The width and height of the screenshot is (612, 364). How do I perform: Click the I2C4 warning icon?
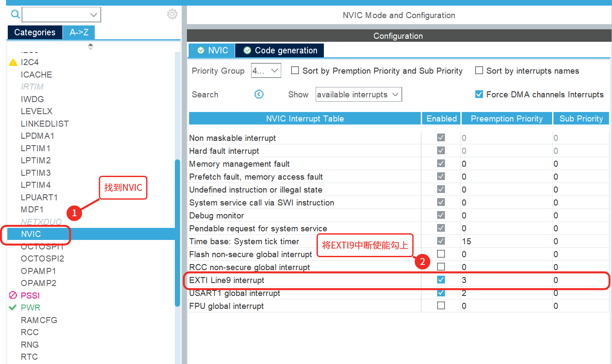13,62
